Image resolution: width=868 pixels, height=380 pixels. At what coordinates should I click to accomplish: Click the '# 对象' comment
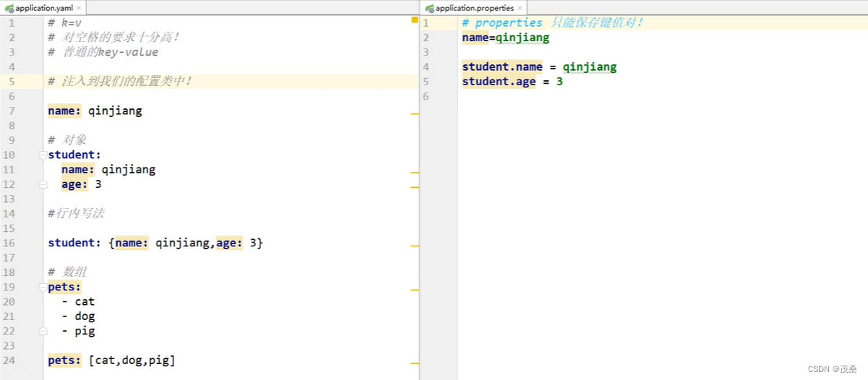67,140
